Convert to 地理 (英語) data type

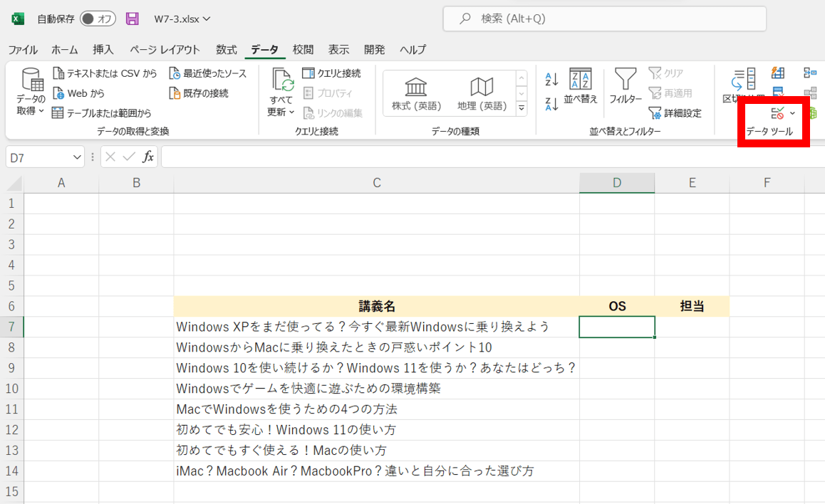(x=482, y=93)
